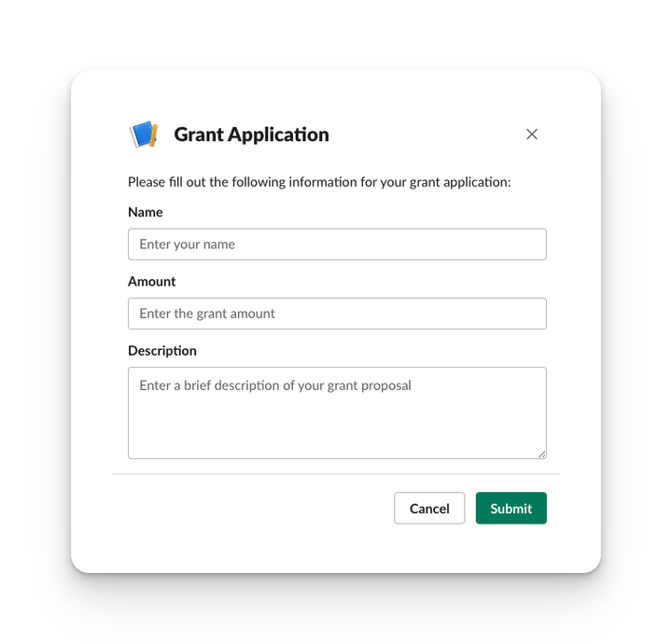Click the "Amount" field label
Viewport: 672px width, 644px height.
click(152, 282)
